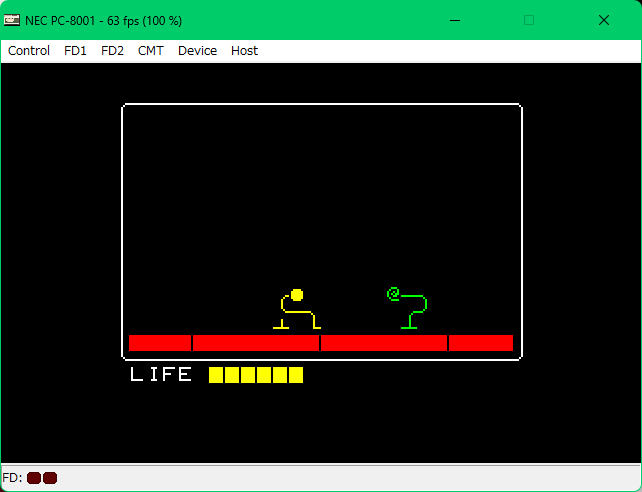Click the window title text NEC PC-8001
This screenshot has width=642, height=492.
coord(60,21)
